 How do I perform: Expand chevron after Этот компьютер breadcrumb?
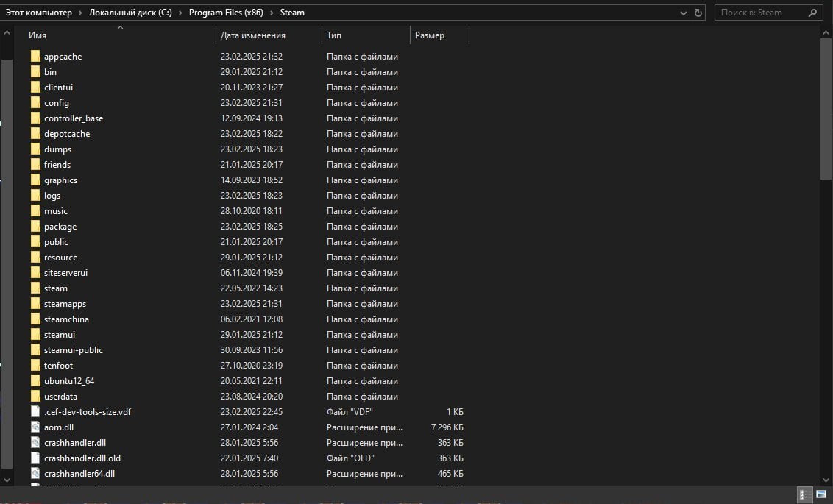80,13
